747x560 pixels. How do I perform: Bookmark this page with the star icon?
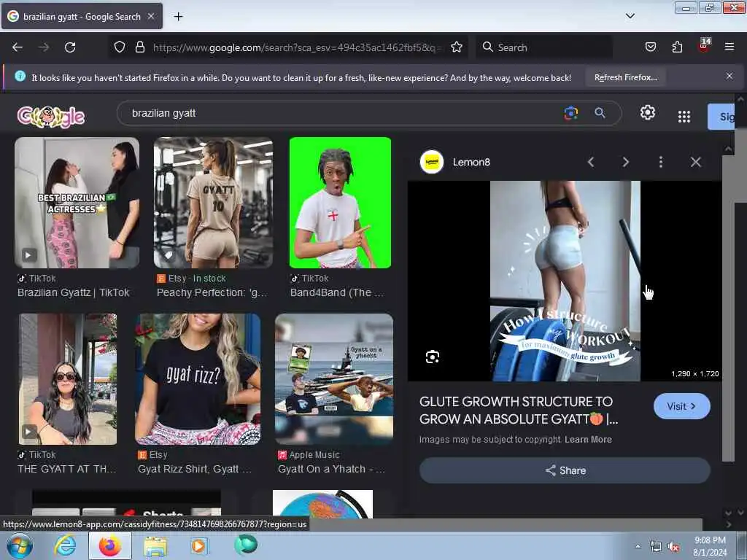tap(457, 47)
